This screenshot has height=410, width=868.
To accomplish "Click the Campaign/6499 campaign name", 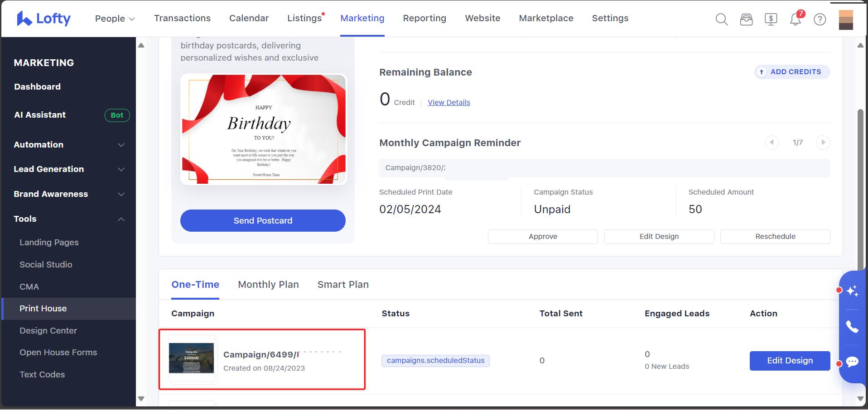I will pos(261,355).
